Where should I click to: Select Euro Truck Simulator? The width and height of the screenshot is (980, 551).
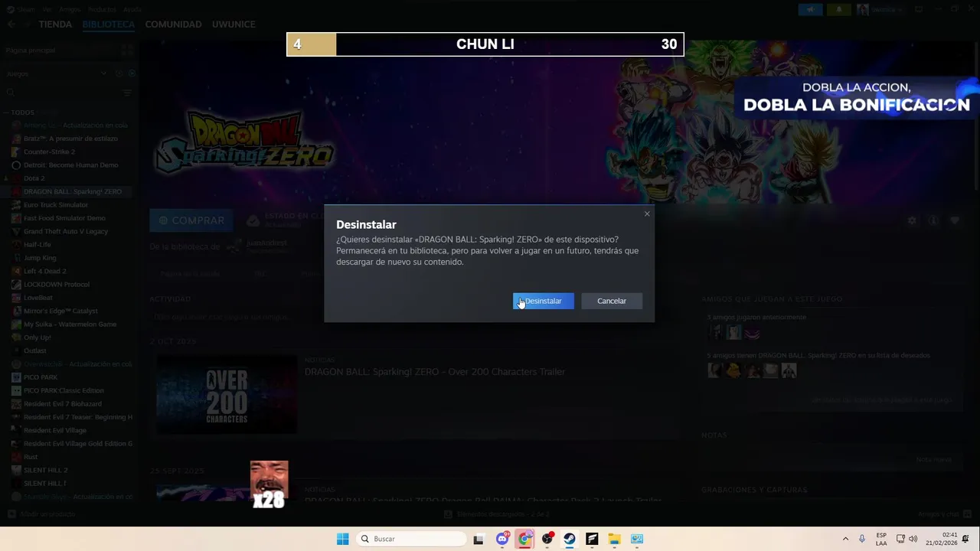pyautogui.click(x=55, y=205)
